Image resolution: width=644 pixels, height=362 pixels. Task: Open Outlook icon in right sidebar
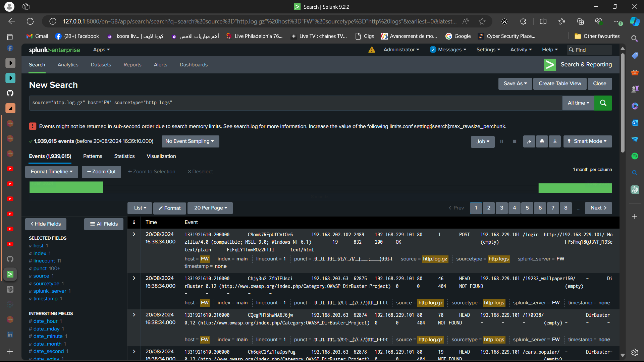pyautogui.click(x=635, y=123)
